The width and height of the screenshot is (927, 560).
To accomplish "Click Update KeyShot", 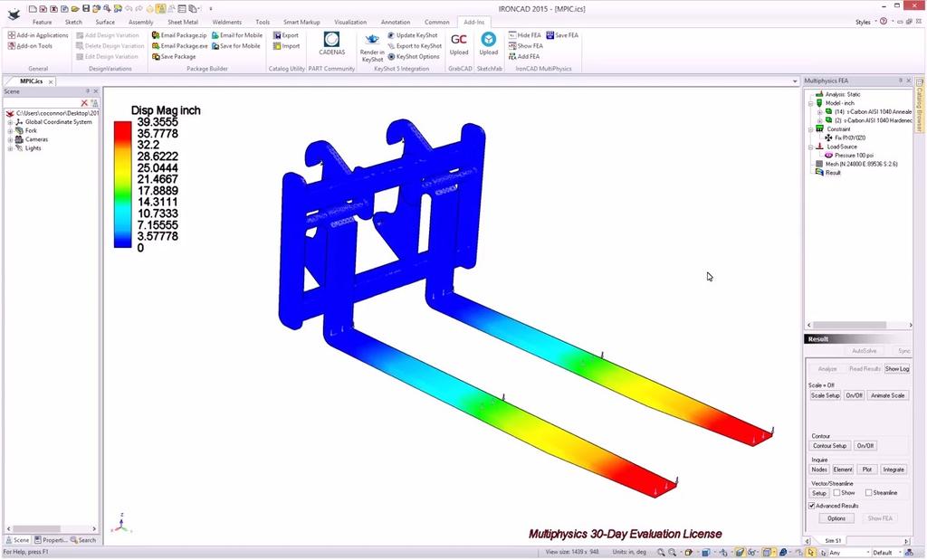I will click(x=413, y=35).
